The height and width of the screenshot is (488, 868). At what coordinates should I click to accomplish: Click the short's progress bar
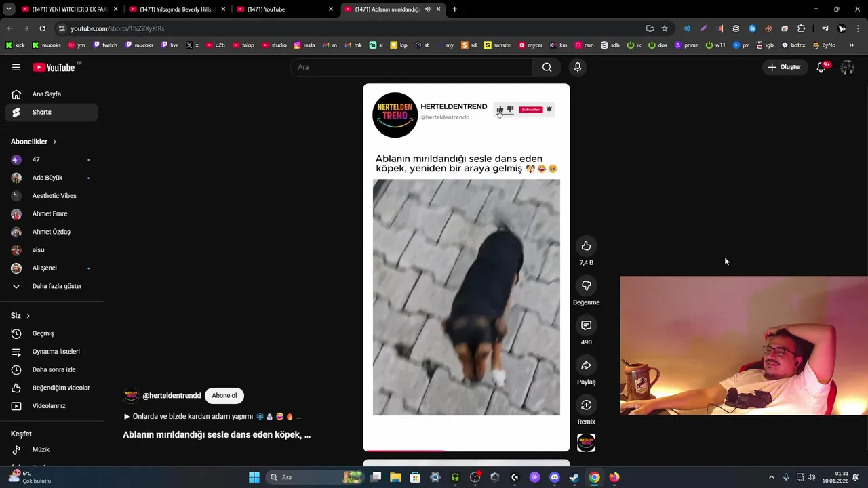(467, 450)
